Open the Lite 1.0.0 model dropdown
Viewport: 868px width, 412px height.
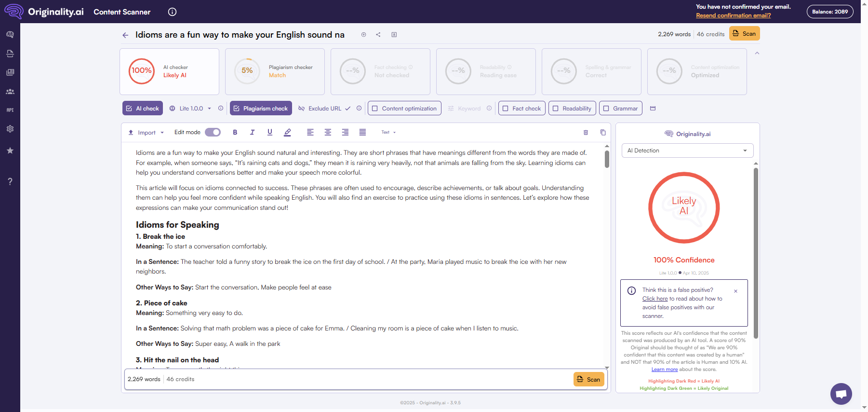[x=191, y=109]
